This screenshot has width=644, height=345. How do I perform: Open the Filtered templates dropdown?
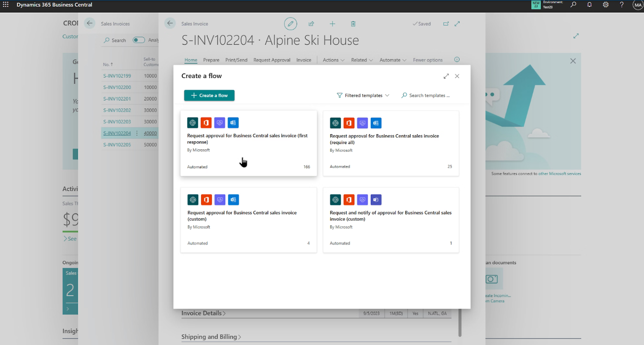pos(363,96)
